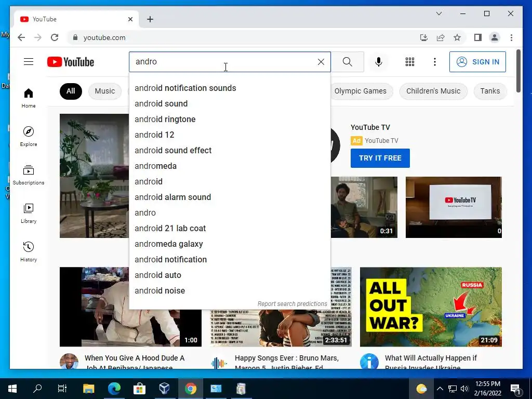Image resolution: width=532 pixels, height=399 pixels.
Task: Open History in the sidebar
Action: click(29, 252)
